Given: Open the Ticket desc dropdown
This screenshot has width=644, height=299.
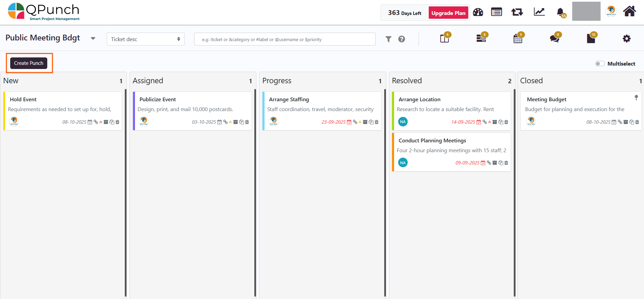Looking at the screenshot, I should (146, 39).
